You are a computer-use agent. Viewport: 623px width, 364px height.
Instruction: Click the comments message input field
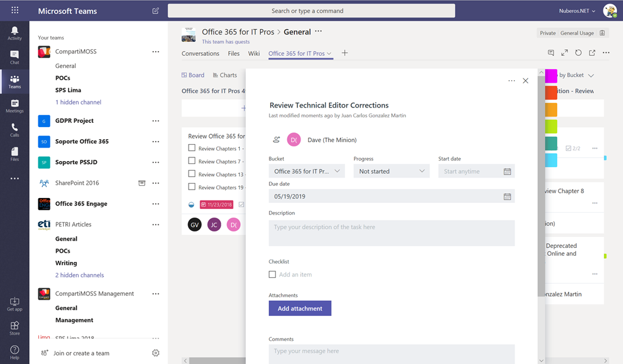tap(365, 351)
